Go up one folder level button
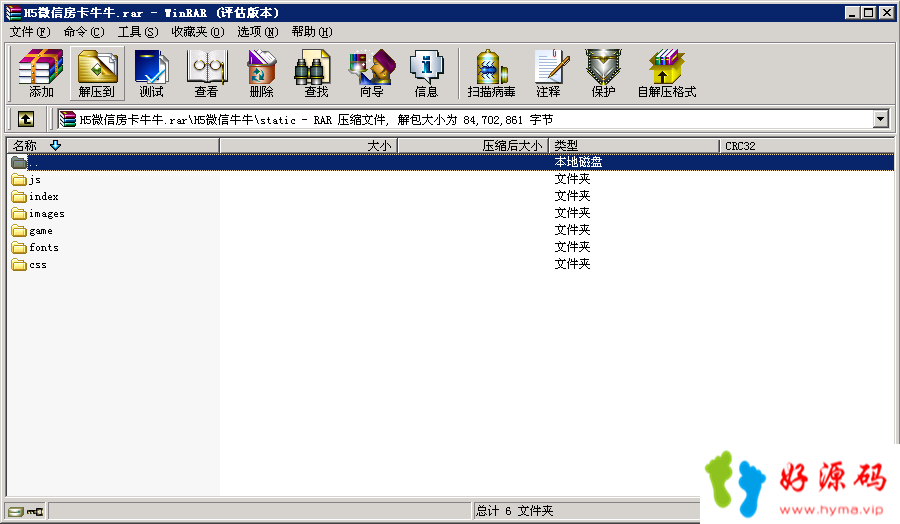This screenshot has width=900, height=524. (x=26, y=119)
